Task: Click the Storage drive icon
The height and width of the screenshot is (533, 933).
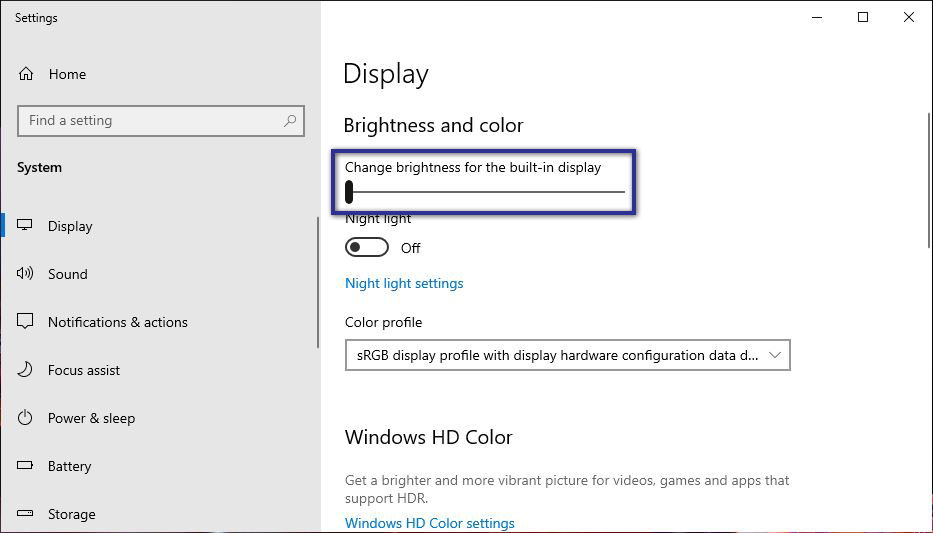Action: click(26, 514)
